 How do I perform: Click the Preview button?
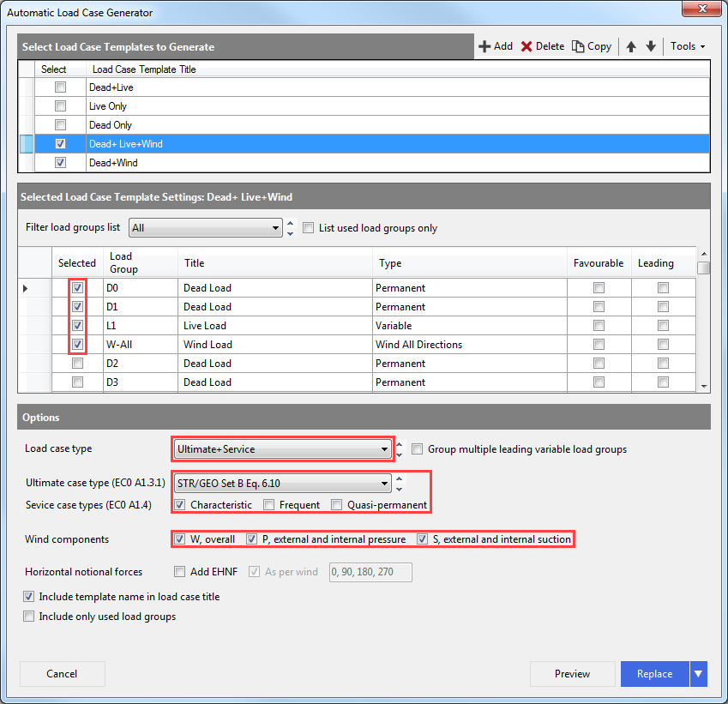pos(572,674)
